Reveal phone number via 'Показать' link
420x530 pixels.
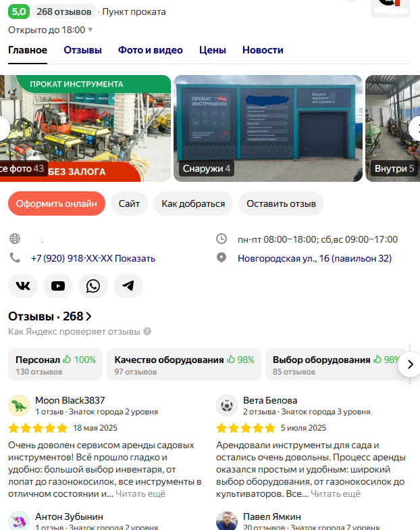tap(135, 258)
